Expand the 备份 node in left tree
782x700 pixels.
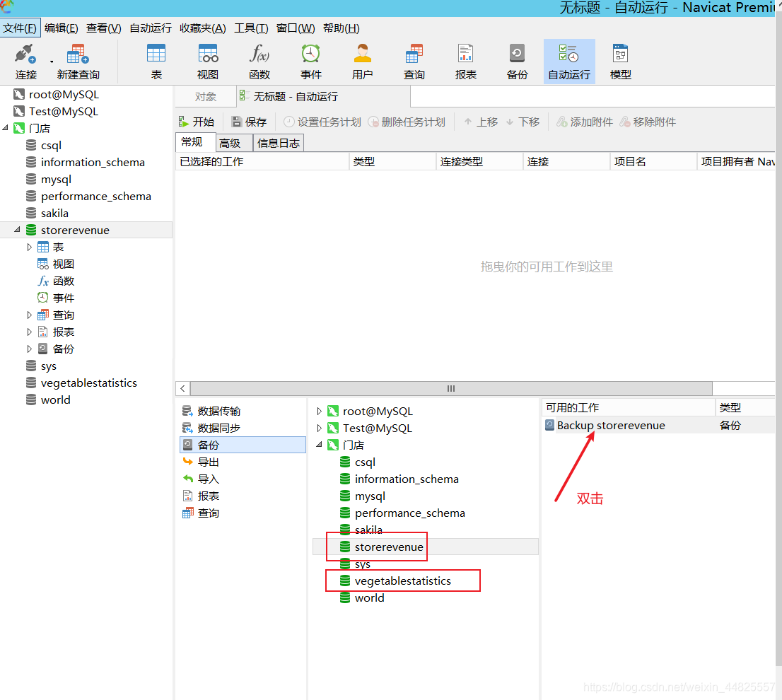pyautogui.click(x=29, y=349)
